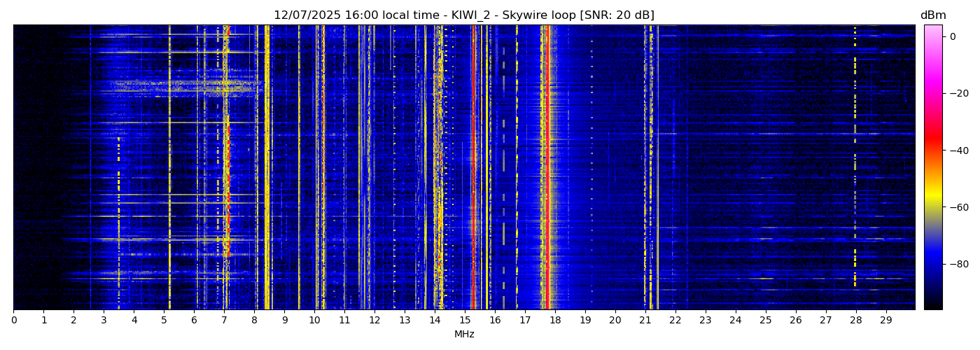Image resolution: width=980 pixels, height=350 pixels.
Task: Click the 7 MHz tick label
Action: (x=224, y=321)
